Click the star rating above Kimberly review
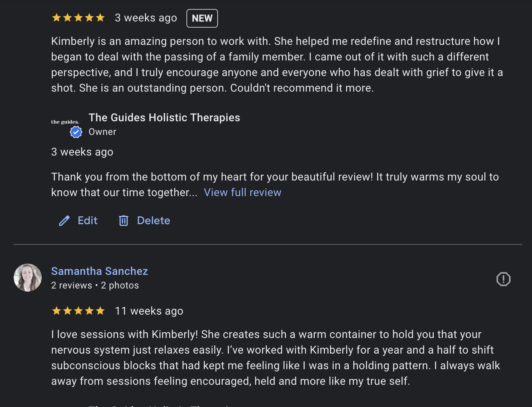 tap(78, 18)
